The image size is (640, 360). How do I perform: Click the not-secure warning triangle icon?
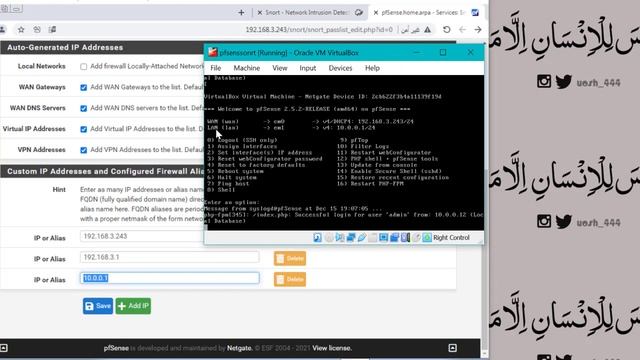427,29
